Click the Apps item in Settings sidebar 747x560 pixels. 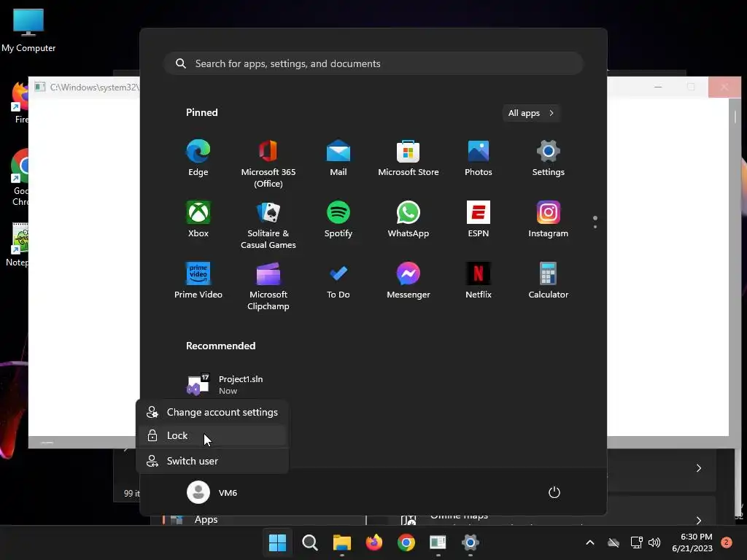coord(206,519)
